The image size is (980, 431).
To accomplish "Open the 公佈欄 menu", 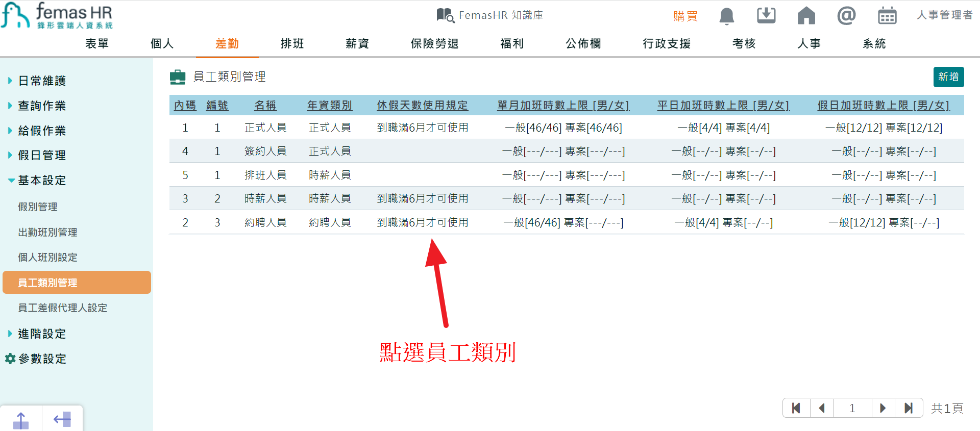I will pyautogui.click(x=583, y=44).
